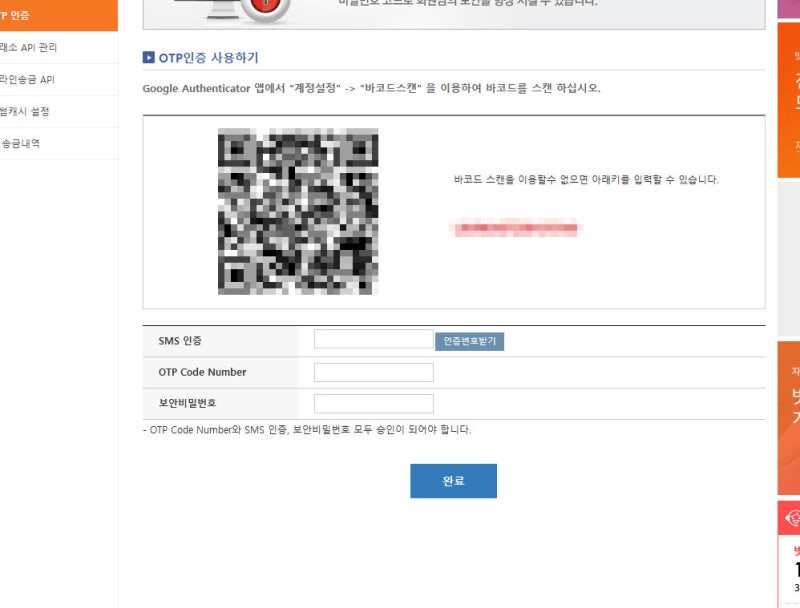Click the 인증번호받기 button

click(x=469, y=341)
